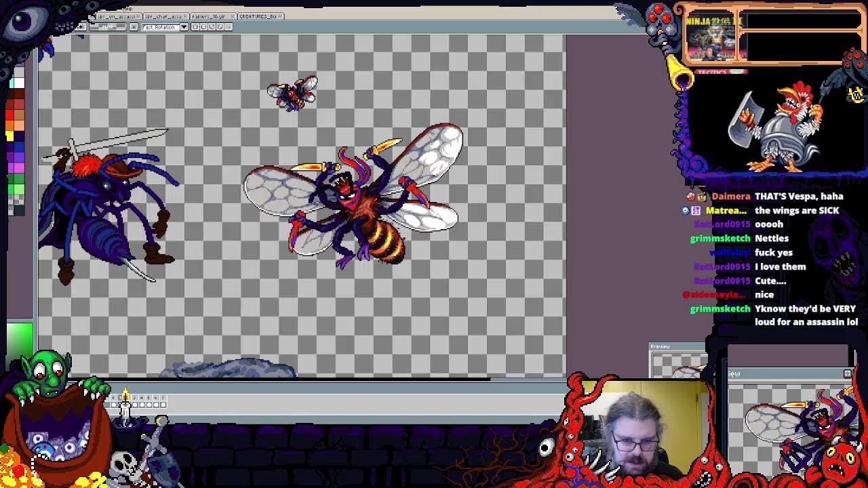Viewport: 868px width, 488px height.
Task: Click frame header 5 in timeline
Action: 149,398
